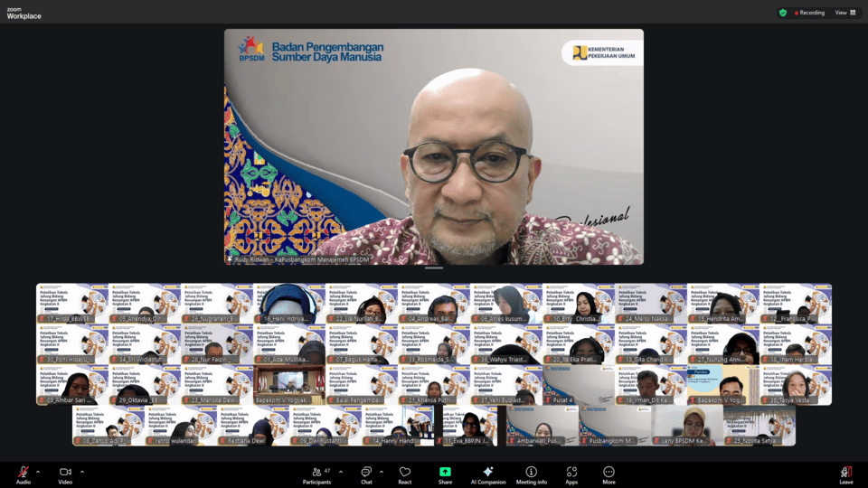868x488 pixels.
Task: Expand the caret beside Participants
Action: click(341, 471)
